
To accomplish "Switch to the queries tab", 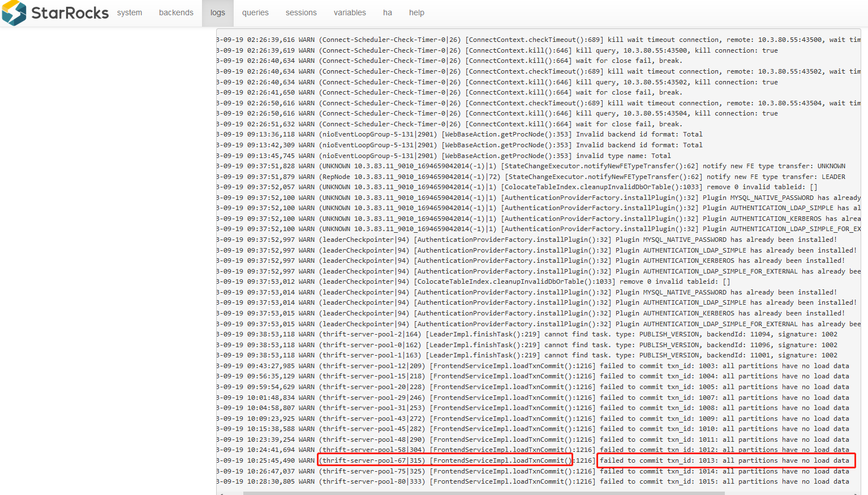I will (255, 12).
